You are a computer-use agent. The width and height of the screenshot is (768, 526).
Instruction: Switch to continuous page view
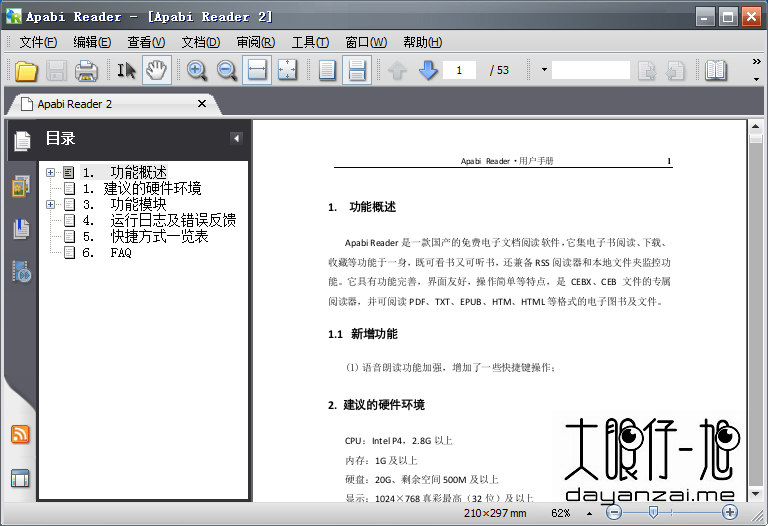(357, 71)
